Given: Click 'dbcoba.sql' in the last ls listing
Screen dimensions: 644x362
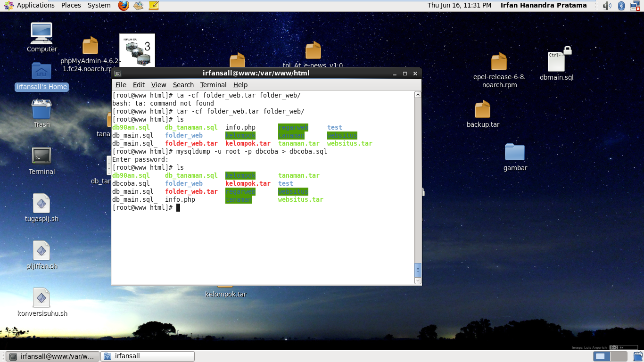Looking at the screenshot, I should coord(131,183).
